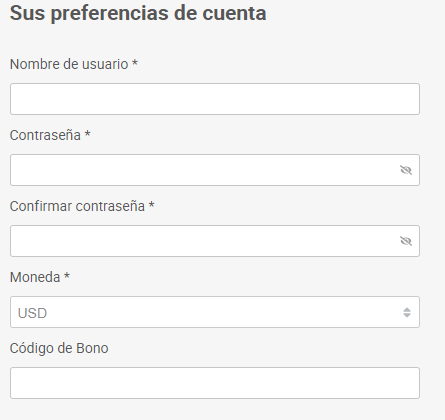Click the Contraseña label text
This screenshot has width=445, height=420.
coord(45,135)
